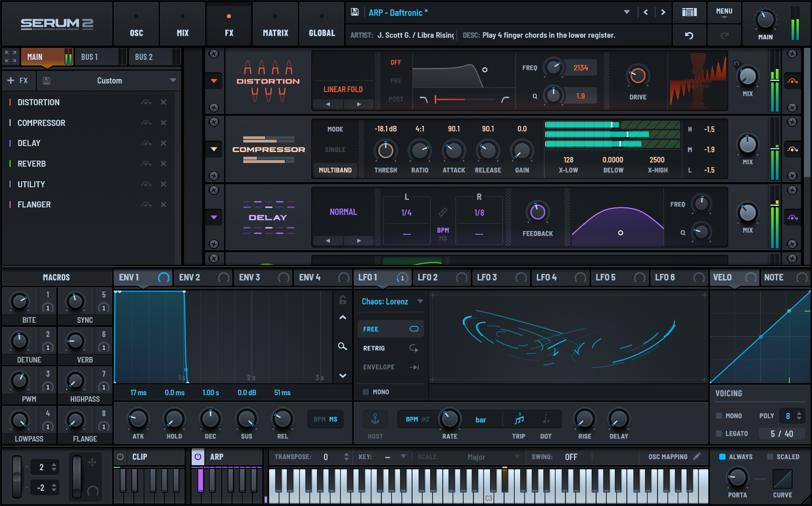Switch to the GLOBAL tab
This screenshot has height=506, width=812.
[x=321, y=24]
